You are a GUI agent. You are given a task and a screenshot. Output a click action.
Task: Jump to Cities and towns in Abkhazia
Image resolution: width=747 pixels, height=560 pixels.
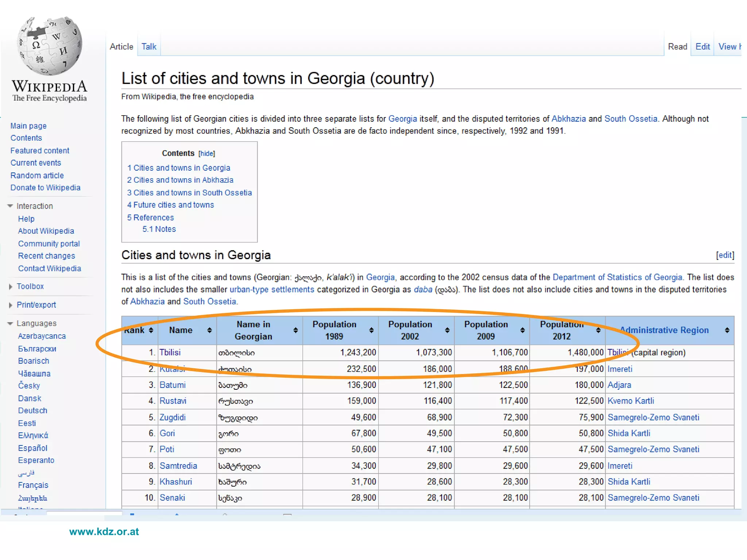click(x=180, y=180)
